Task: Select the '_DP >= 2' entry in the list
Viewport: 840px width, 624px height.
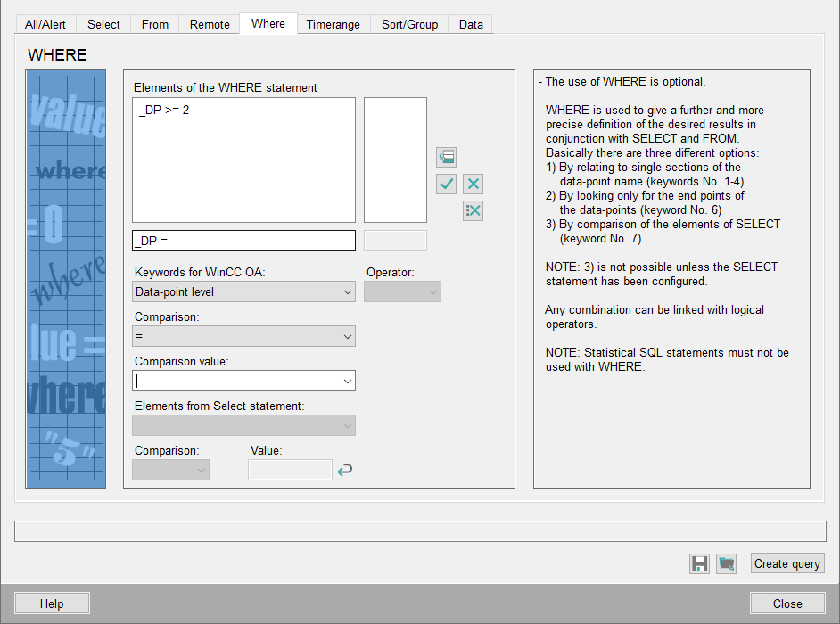Action: pos(164,110)
